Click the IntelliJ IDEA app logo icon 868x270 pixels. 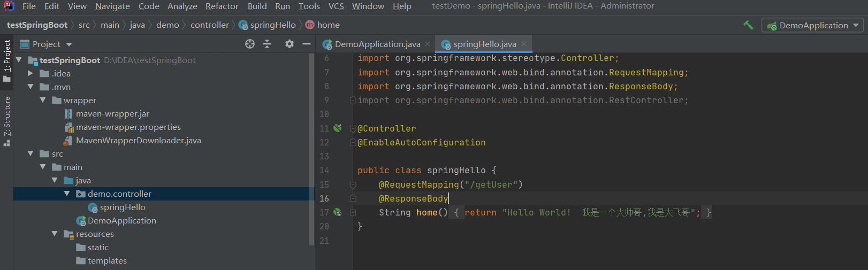click(9, 6)
